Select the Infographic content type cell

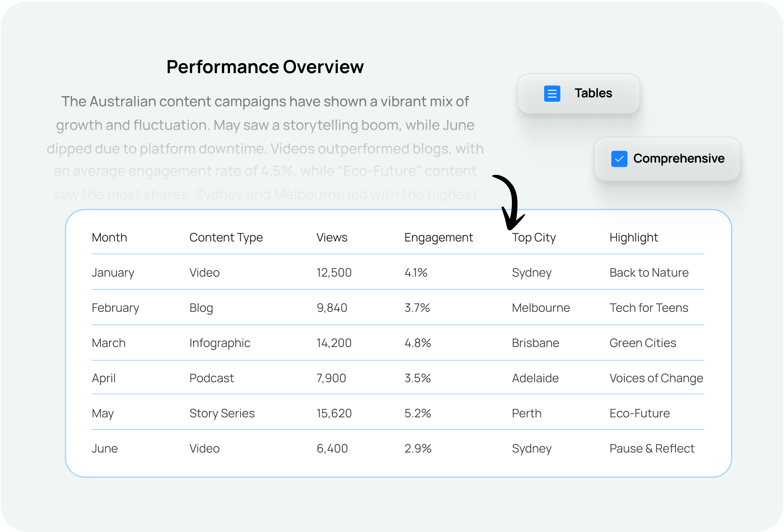click(x=220, y=343)
